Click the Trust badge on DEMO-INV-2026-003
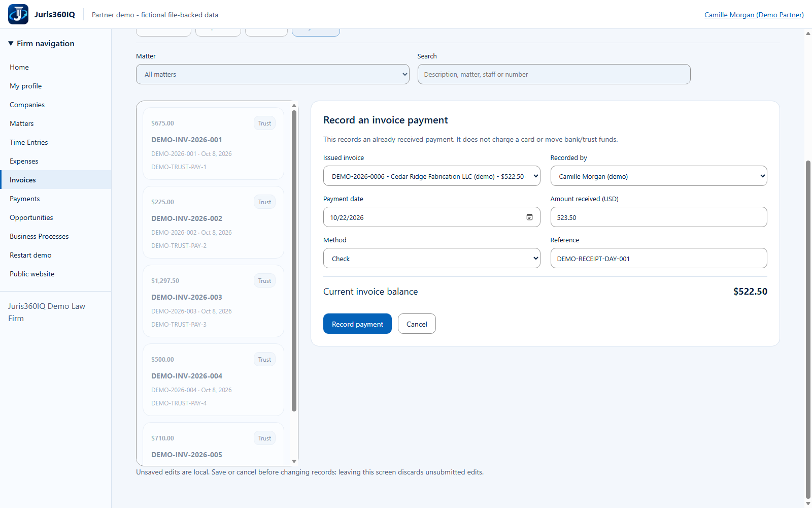 (x=264, y=281)
